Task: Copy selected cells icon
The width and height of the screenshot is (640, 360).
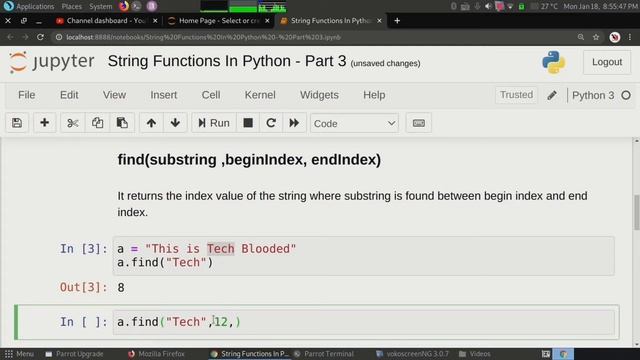Action: (97, 123)
